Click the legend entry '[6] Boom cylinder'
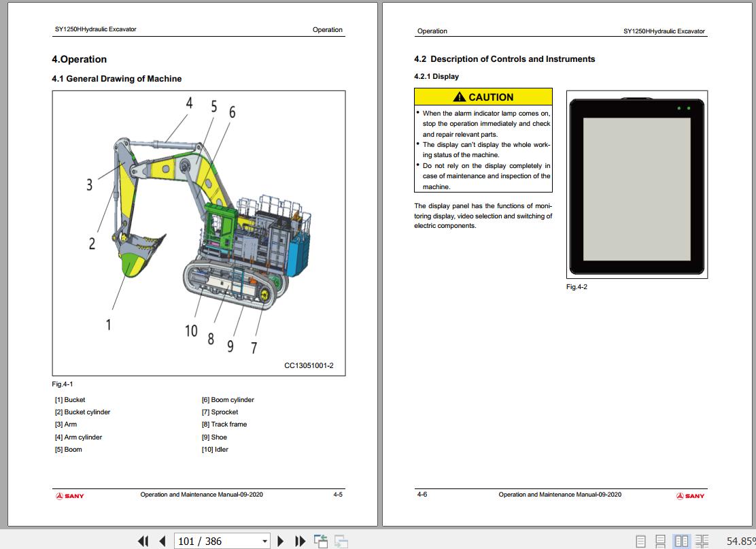The height and width of the screenshot is (549, 756). coord(228,400)
